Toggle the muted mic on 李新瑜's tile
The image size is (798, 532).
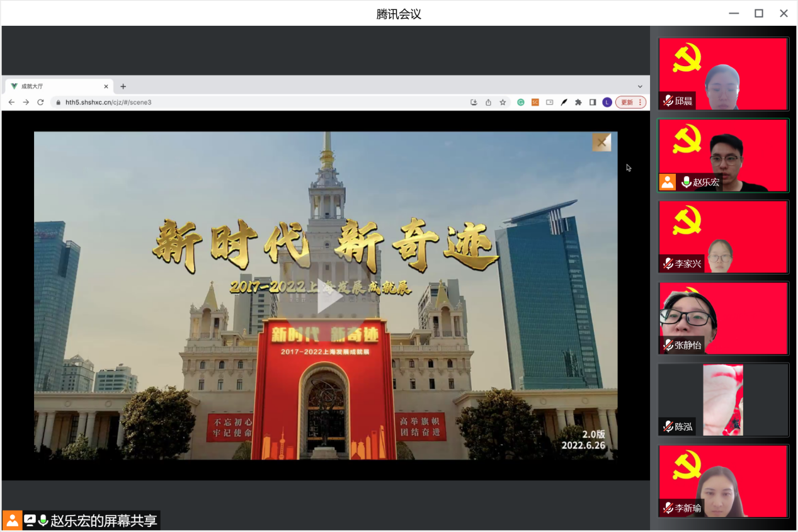[668, 508]
